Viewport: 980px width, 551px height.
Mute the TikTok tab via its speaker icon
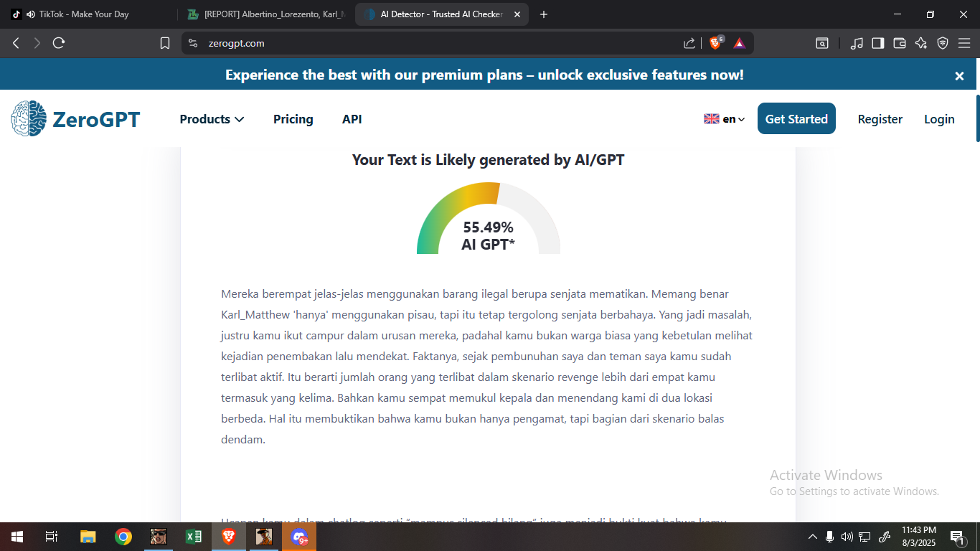click(30, 14)
